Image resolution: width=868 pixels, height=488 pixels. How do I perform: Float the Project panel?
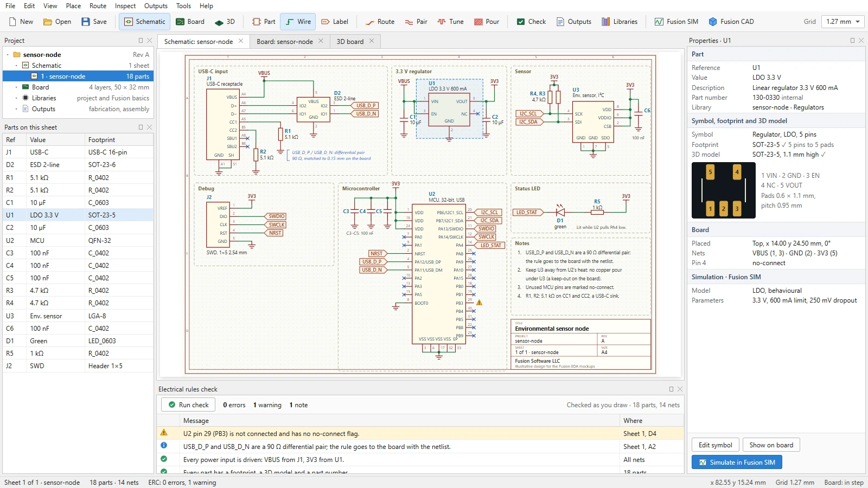pyautogui.click(x=141, y=41)
